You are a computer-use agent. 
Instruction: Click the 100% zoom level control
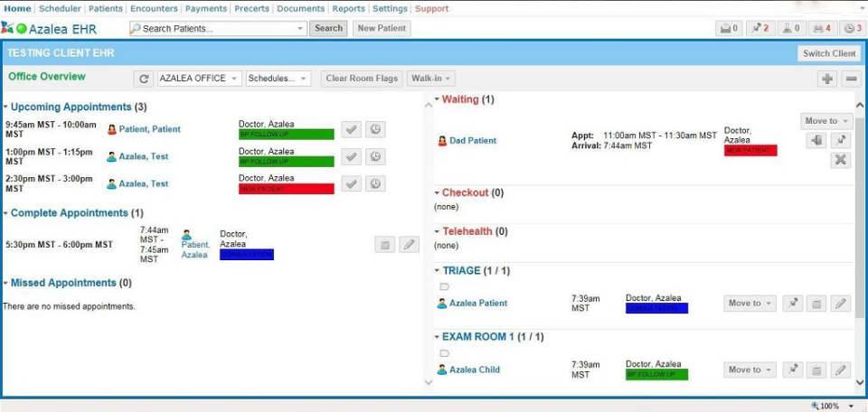click(830, 406)
